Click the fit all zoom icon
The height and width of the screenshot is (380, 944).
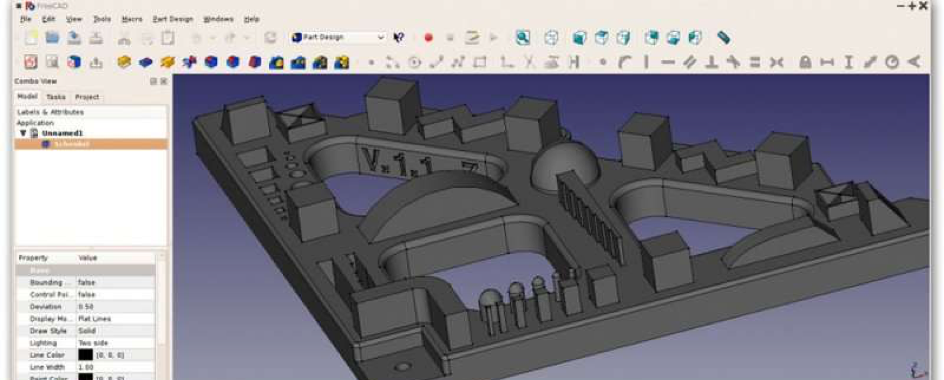click(523, 37)
